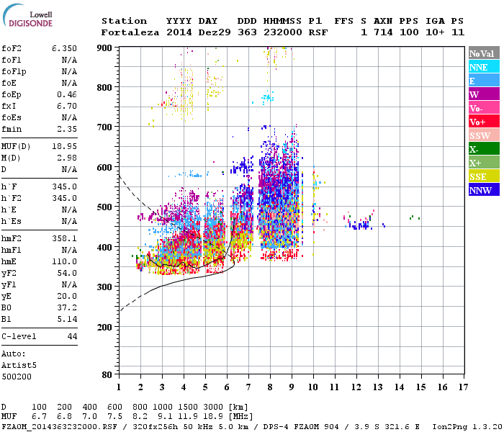
Task: Click the Lowell Digisonde logo
Action: click(27, 15)
